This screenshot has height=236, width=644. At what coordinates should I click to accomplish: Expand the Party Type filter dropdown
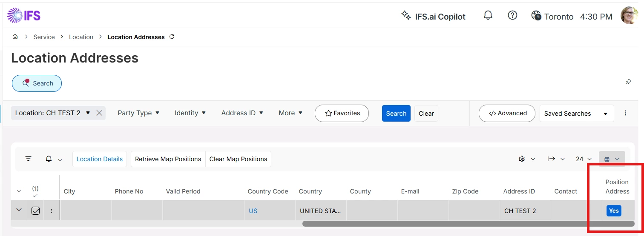pos(138,113)
